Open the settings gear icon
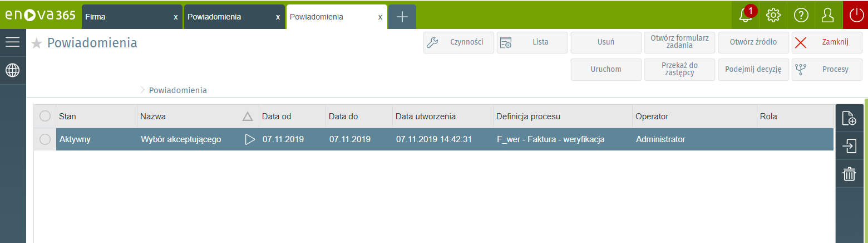This screenshot has height=243, width=868. pos(773,15)
